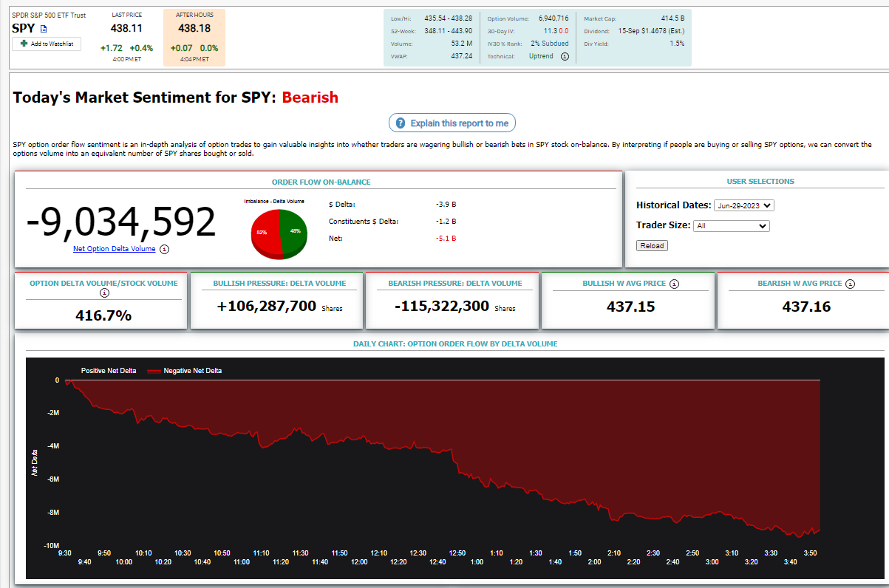The width and height of the screenshot is (889, 588).
Task: Click the Net value -5.1 B
Action: pos(446,239)
